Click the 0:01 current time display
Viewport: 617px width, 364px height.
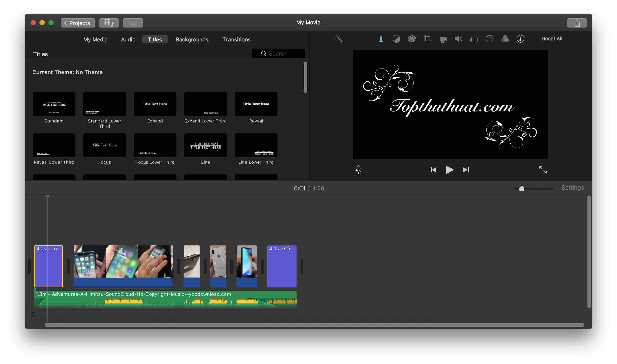pos(299,188)
